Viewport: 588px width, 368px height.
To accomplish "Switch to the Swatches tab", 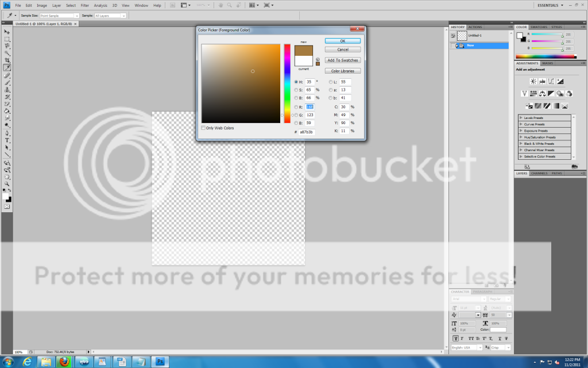I will [539, 26].
